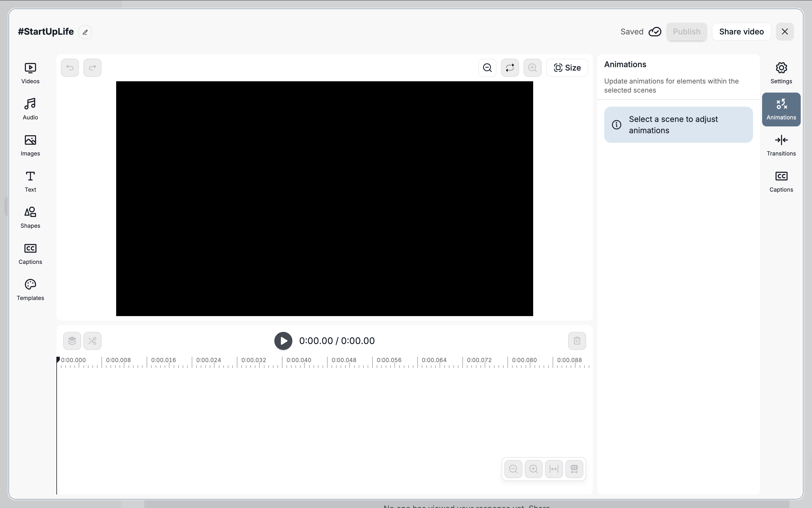Open the Videos panel in left sidebar
Screen dimensions: 812x508
[x=30, y=73]
